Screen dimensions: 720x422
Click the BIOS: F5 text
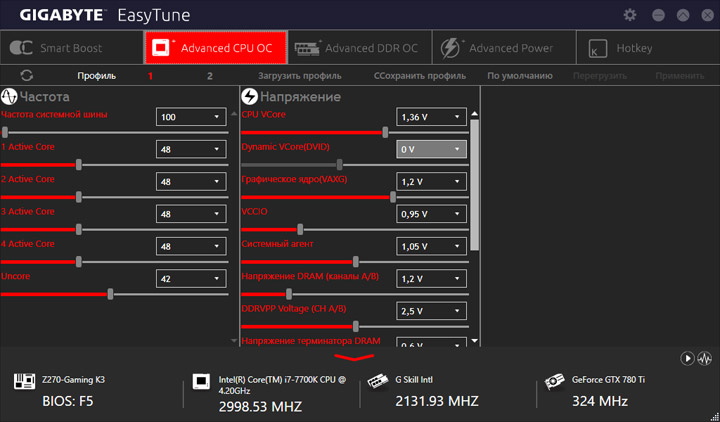tap(68, 401)
